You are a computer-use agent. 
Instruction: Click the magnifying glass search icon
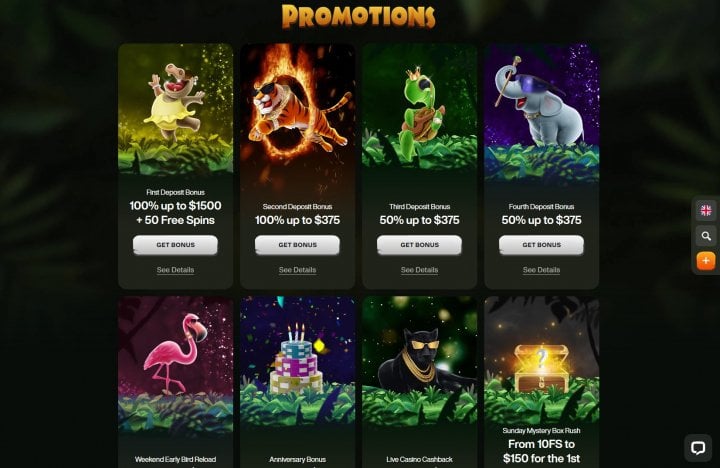pyautogui.click(x=706, y=236)
